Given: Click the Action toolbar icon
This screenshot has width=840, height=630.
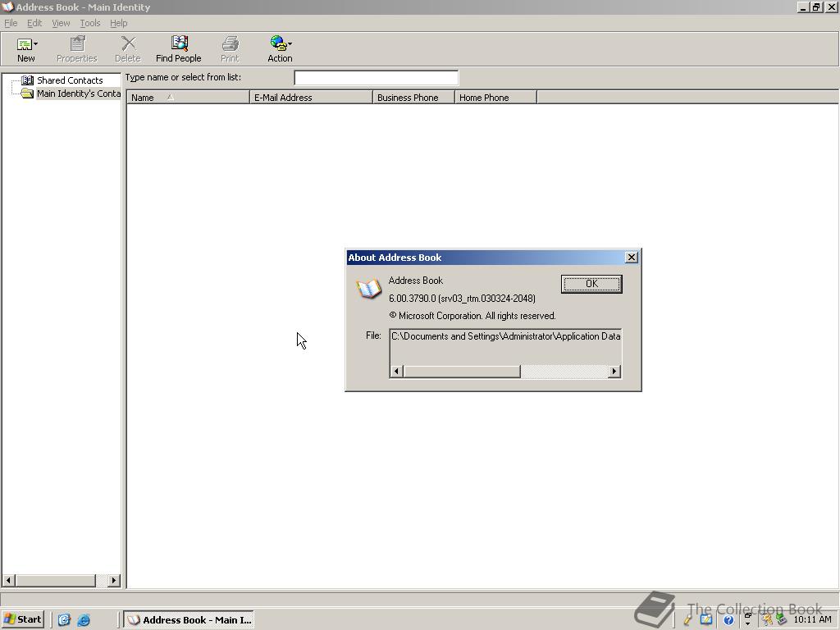Looking at the screenshot, I should [277, 43].
